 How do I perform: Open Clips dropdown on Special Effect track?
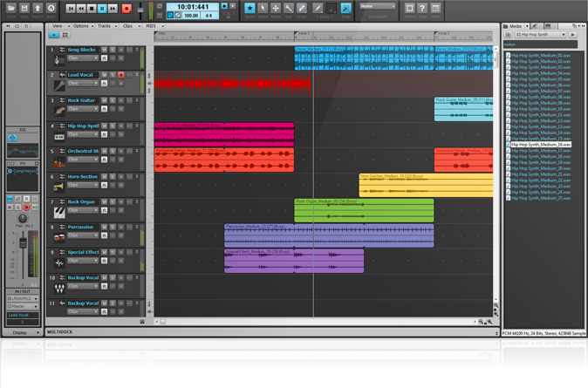click(x=83, y=261)
